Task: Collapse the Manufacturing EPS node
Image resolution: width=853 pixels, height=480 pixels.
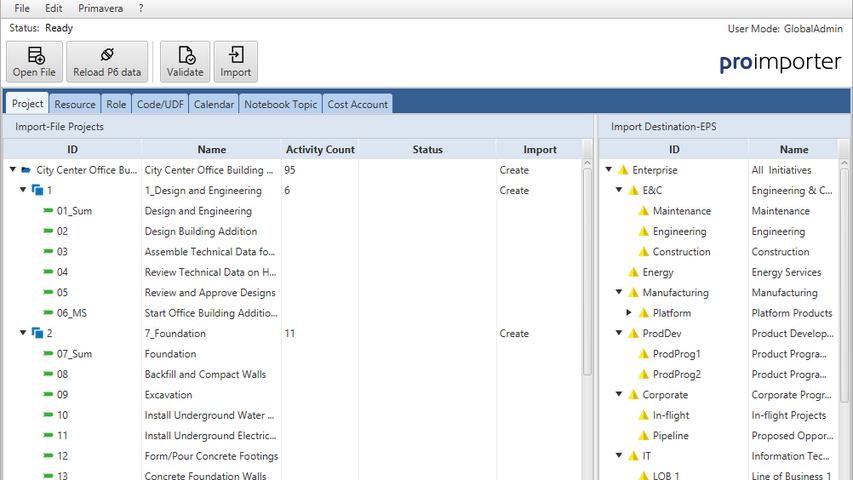Action: coord(619,293)
